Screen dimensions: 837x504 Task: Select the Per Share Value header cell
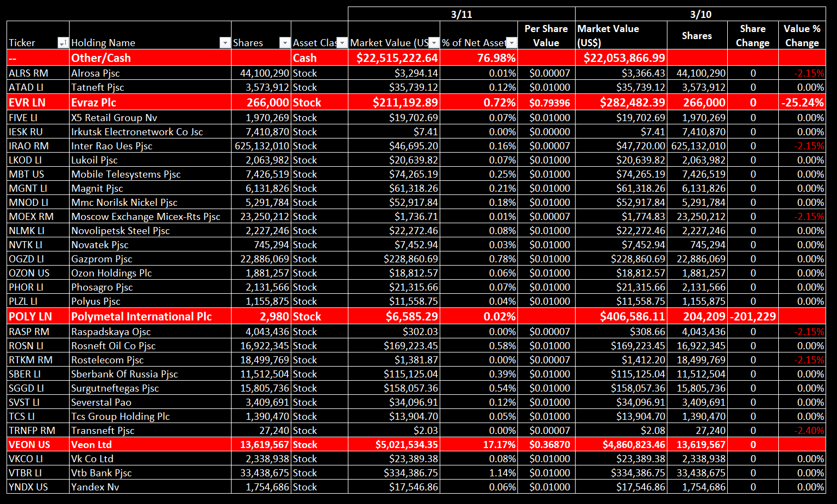pos(546,35)
